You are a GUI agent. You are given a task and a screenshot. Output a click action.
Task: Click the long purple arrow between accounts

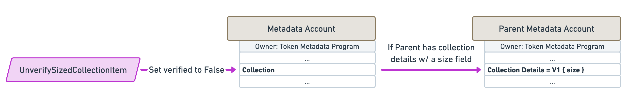431,70
